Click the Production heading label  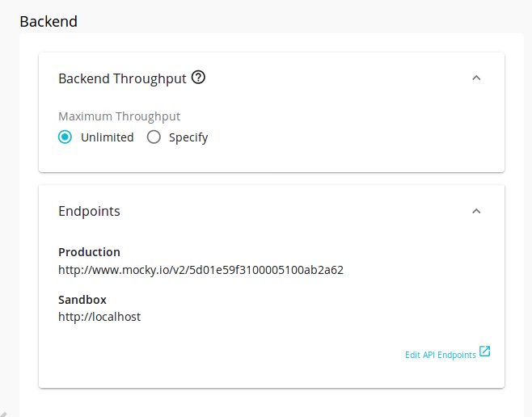(89, 252)
